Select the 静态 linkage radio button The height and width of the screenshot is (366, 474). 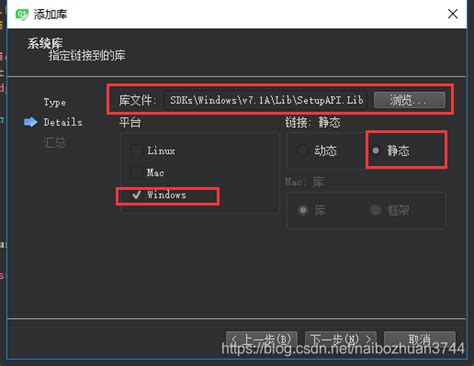tap(376, 151)
